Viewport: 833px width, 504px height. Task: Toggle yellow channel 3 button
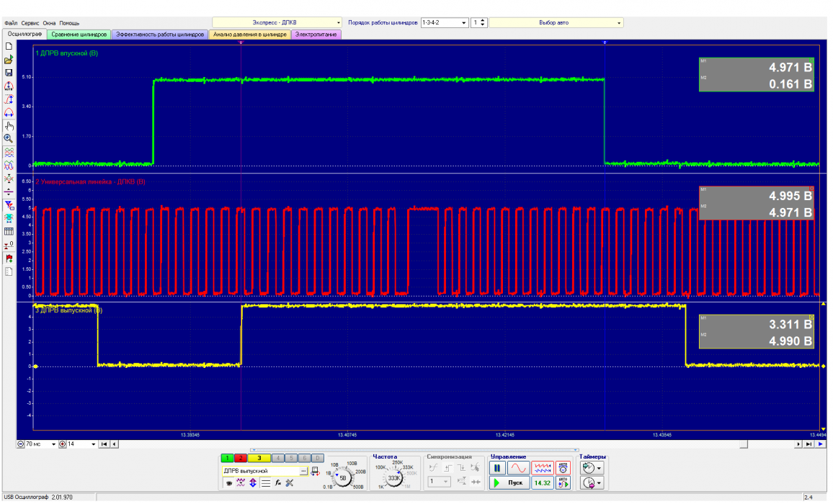[259, 458]
